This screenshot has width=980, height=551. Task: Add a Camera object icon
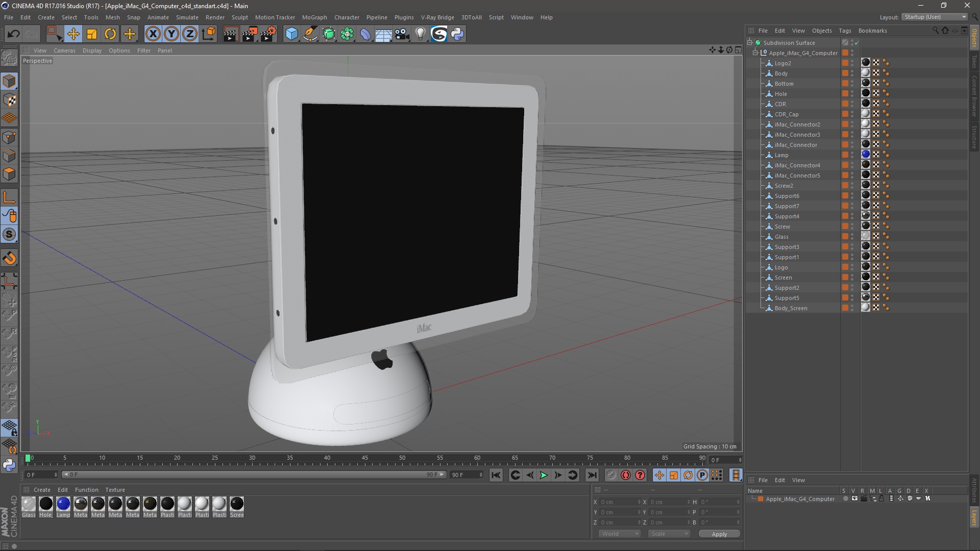(x=402, y=34)
